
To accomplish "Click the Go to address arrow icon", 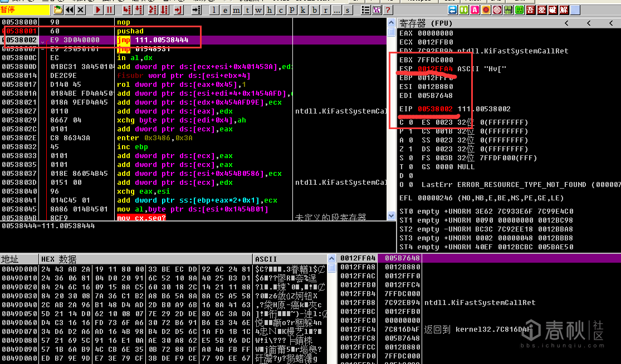I will point(197,9).
